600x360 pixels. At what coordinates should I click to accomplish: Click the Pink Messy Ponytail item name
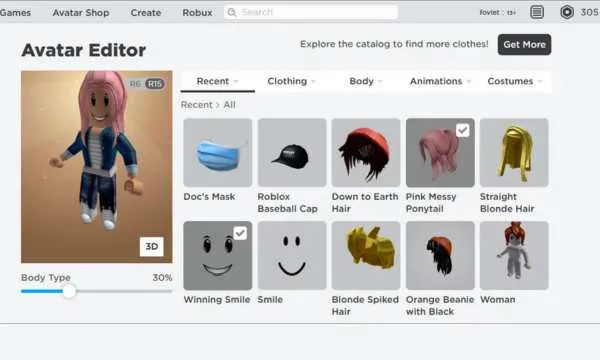431,202
